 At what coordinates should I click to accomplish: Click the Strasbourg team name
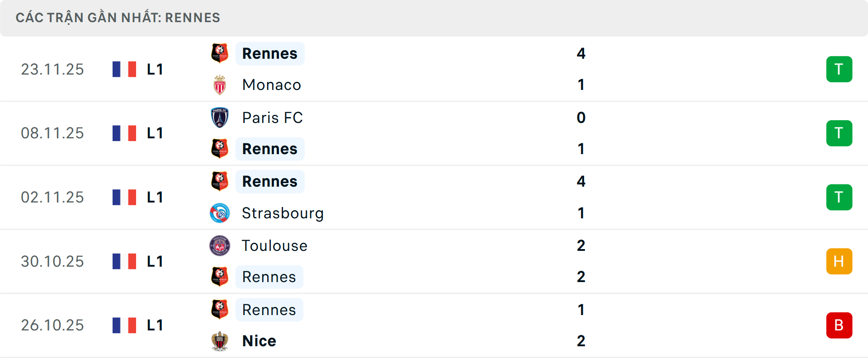point(283,213)
